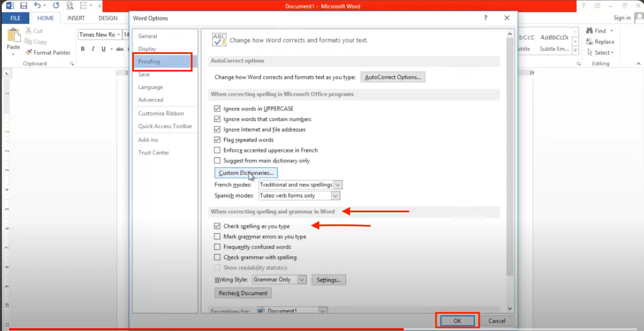644x331 pixels.
Task: Click the user account avatar icon
Action: click(639, 18)
